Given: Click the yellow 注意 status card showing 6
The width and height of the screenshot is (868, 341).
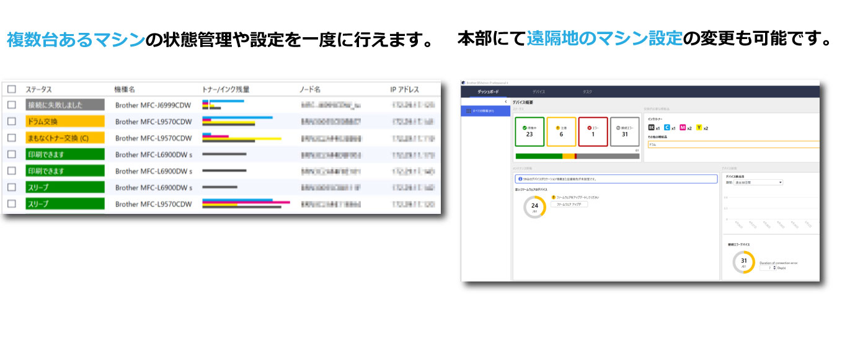Looking at the screenshot, I should [x=561, y=131].
